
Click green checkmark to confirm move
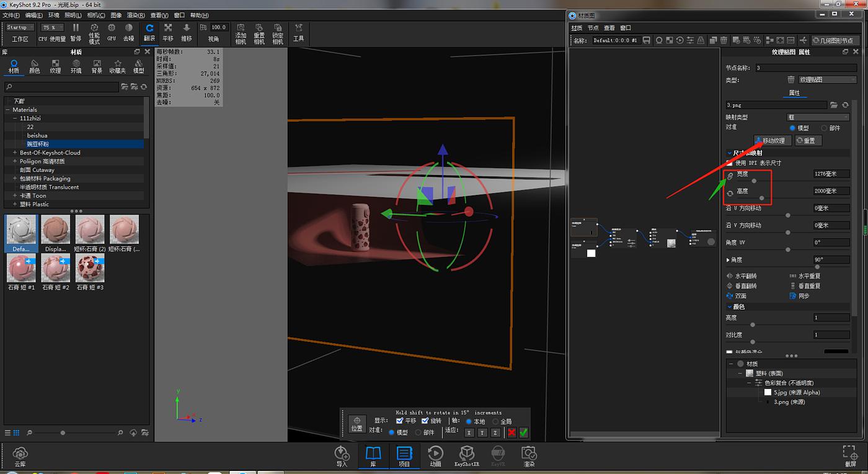(x=523, y=432)
